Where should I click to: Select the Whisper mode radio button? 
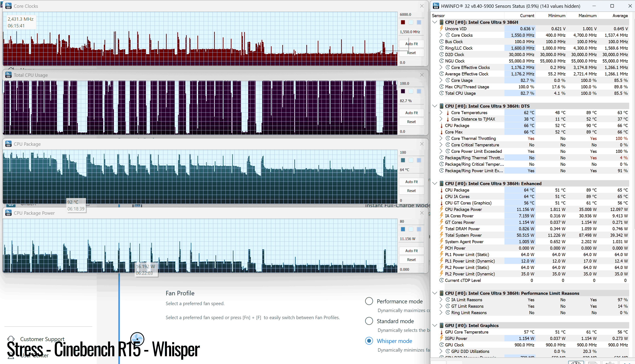click(x=369, y=341)
